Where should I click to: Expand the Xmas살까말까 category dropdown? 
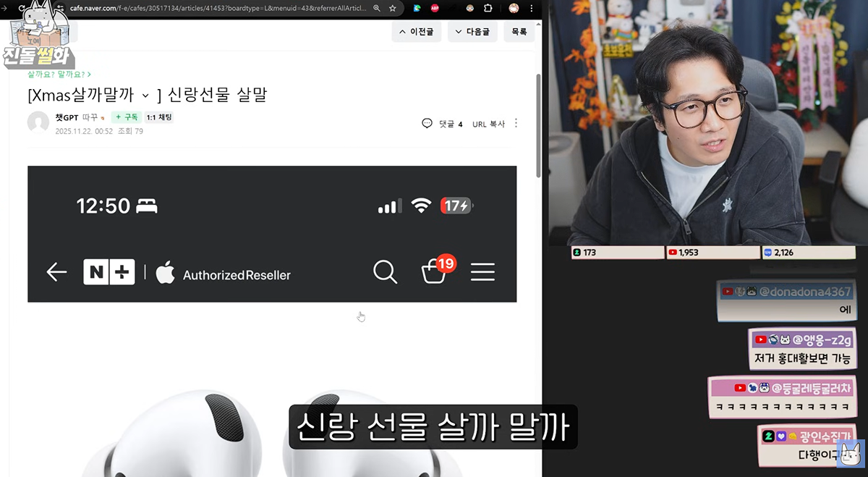coord(145,96)
